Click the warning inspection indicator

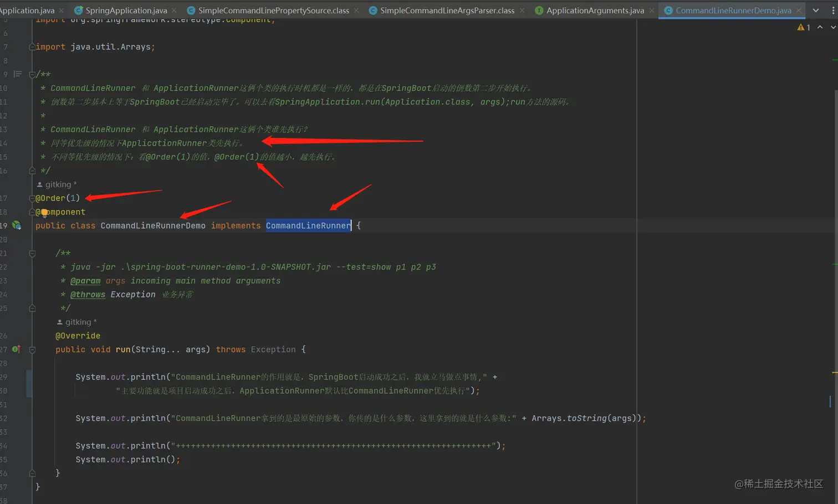pos(804,27)
